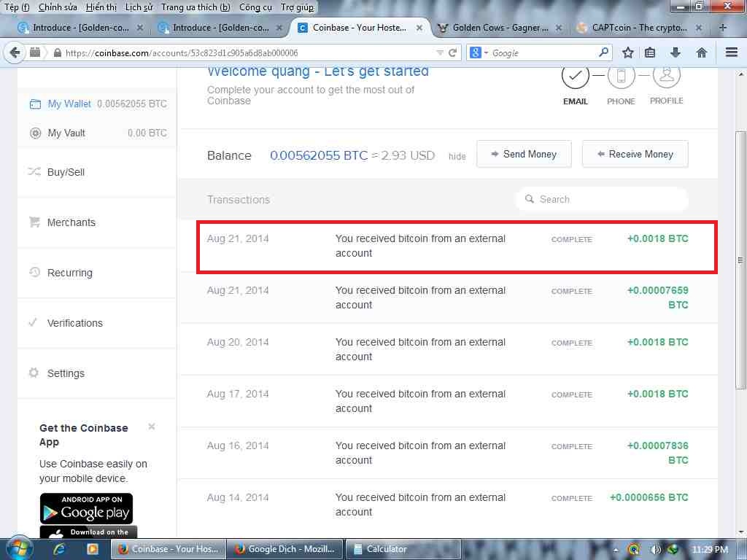Viewport: 747px width, 560px height.
Task: Open the Công cụ menu
Action: click(255, 7)
